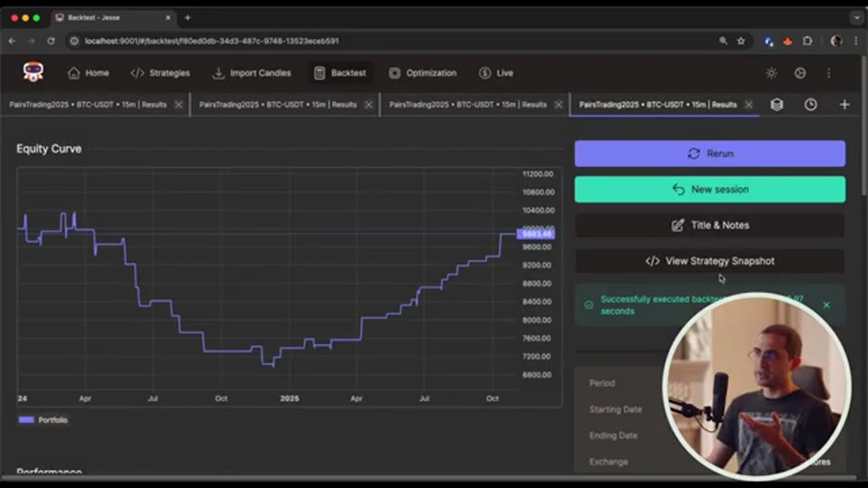This screenshot has height=488, width=868.
Task: Bookmark this page with the star icon
Action: (x=741, y=41)
